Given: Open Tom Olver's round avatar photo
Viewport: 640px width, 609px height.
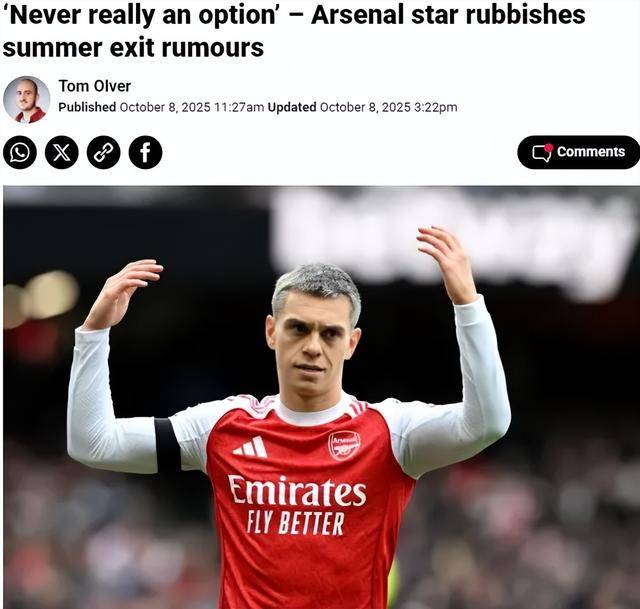Looking at the screenshot, I should 27,99.
